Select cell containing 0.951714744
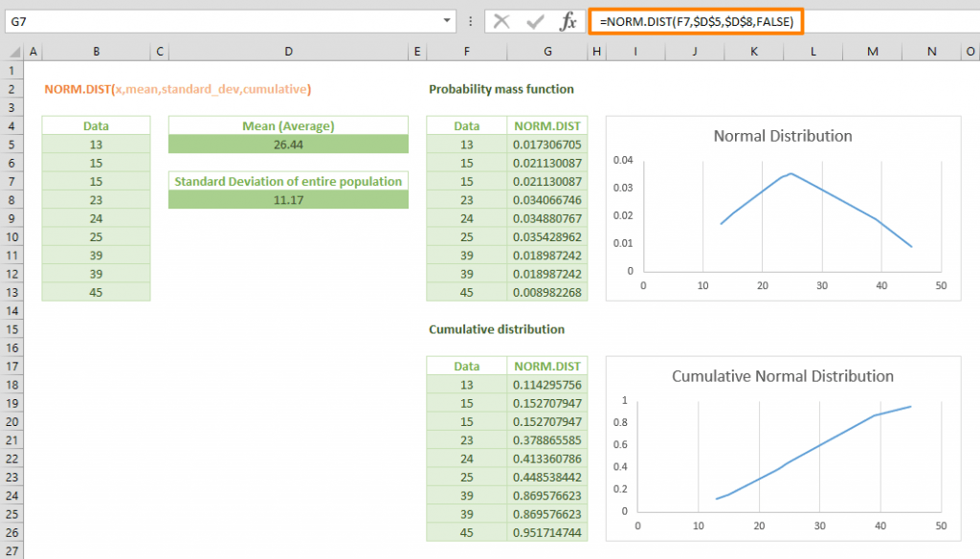 coord(547,533)
